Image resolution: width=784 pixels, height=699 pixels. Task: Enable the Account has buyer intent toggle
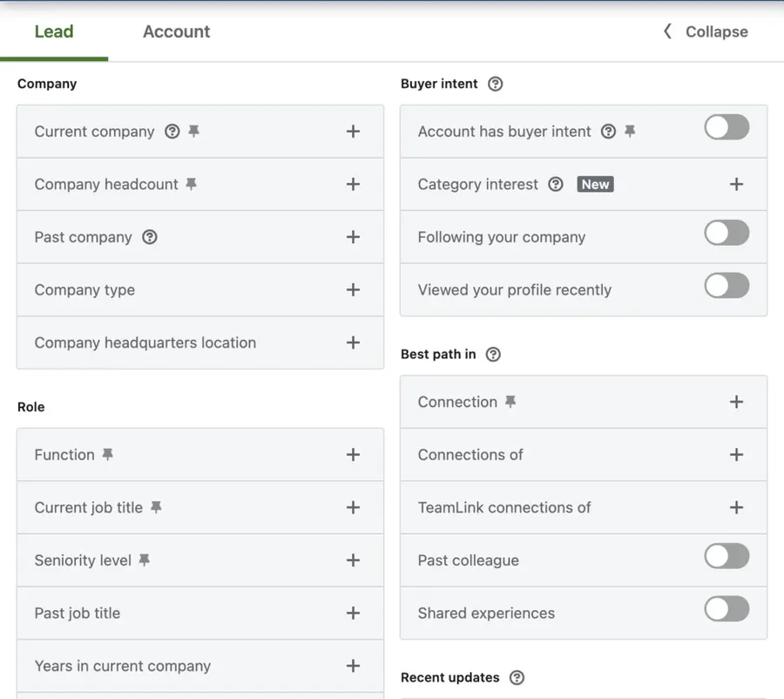click(727, 127)
